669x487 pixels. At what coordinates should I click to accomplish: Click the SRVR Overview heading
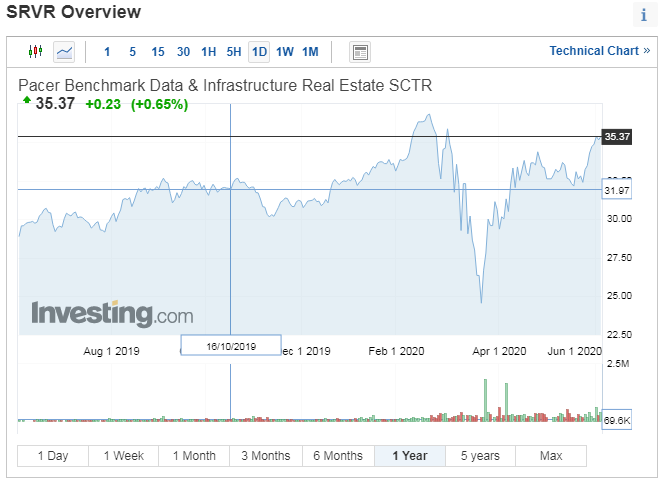[73, 12]
